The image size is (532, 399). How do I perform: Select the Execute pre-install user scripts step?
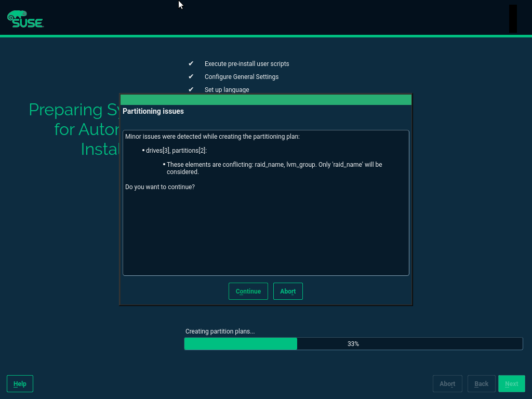[x=247, y=63]
